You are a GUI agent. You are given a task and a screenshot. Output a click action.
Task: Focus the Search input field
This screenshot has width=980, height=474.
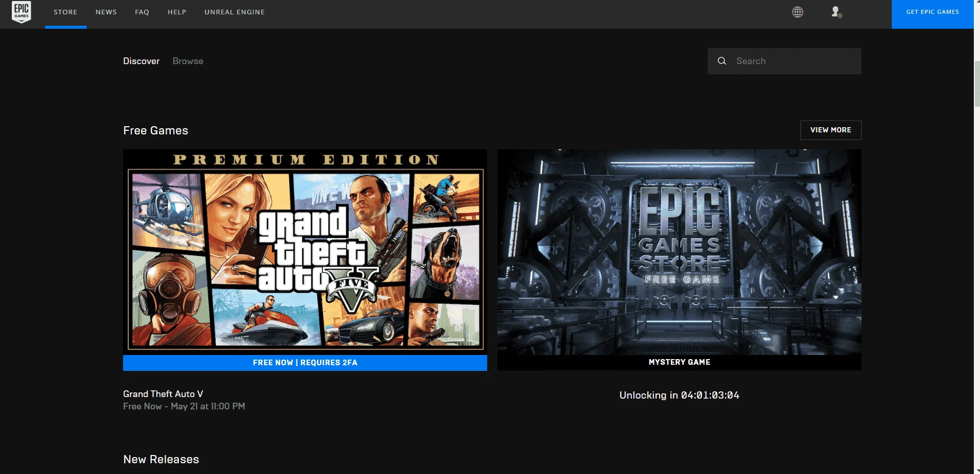click(x=785, y=61)
